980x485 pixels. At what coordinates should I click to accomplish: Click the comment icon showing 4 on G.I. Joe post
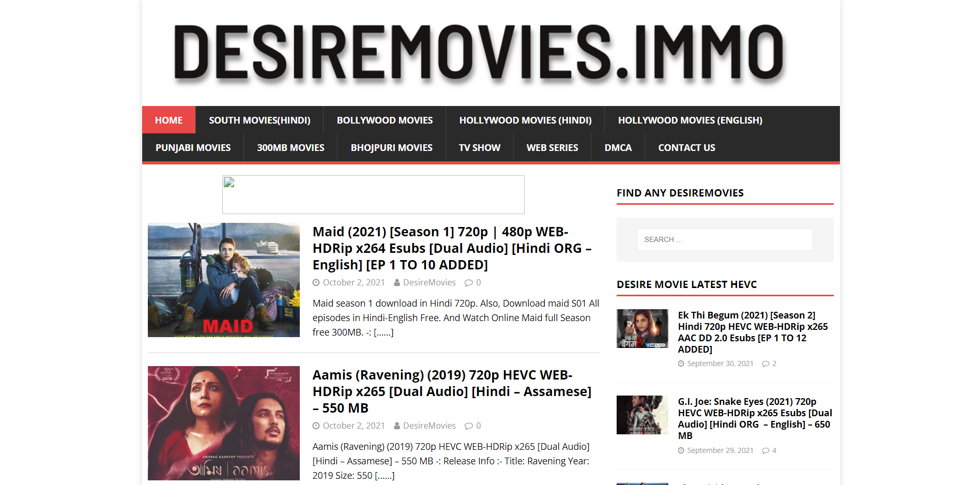tap(765, 450)
